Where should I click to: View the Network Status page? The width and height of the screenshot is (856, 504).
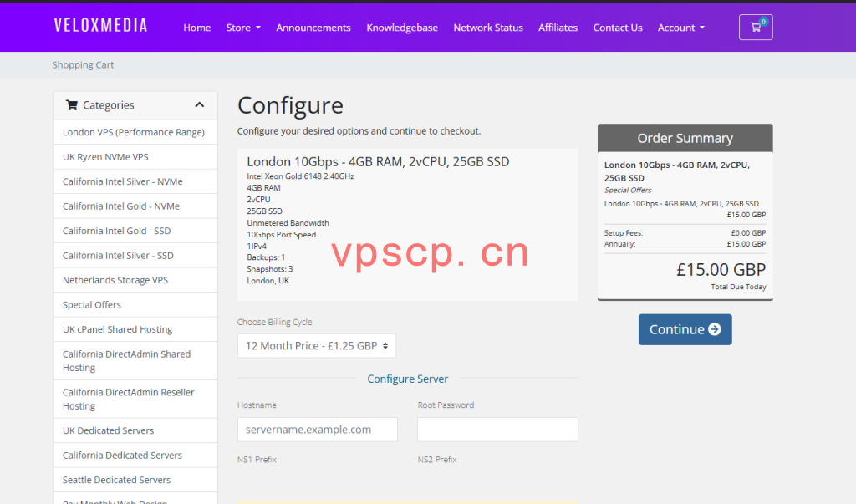pos(488,28)
